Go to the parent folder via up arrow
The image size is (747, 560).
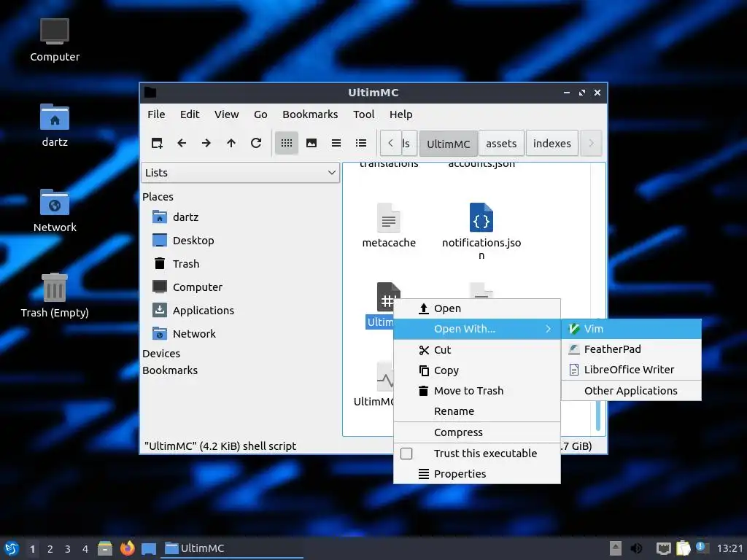coord(231,143)
